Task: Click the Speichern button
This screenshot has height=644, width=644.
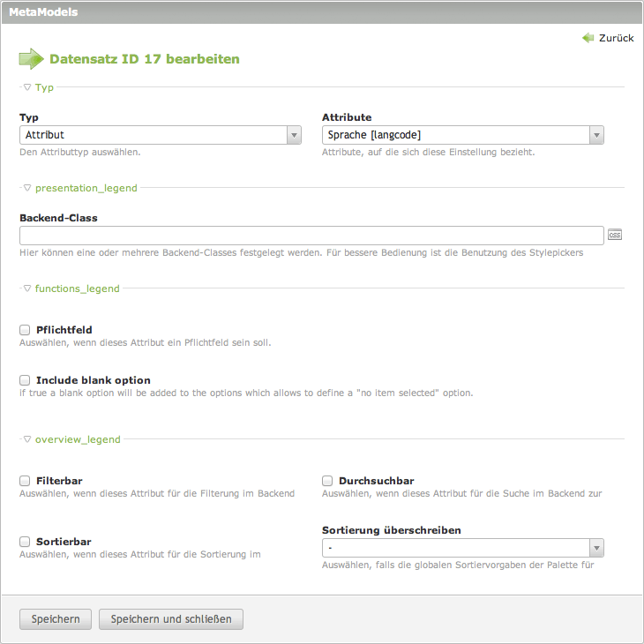Action: pos(56,619)
